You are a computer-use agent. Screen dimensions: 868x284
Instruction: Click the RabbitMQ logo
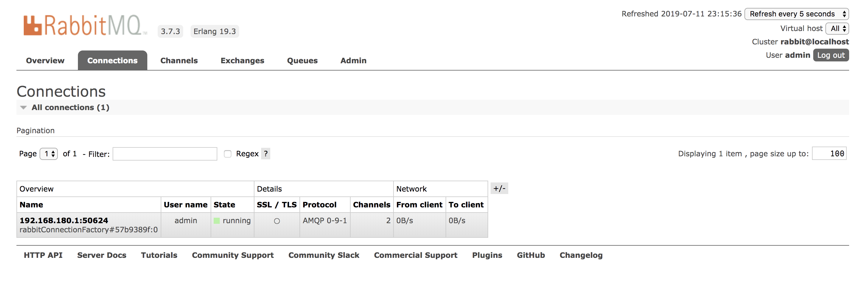[x=85, y=26]
